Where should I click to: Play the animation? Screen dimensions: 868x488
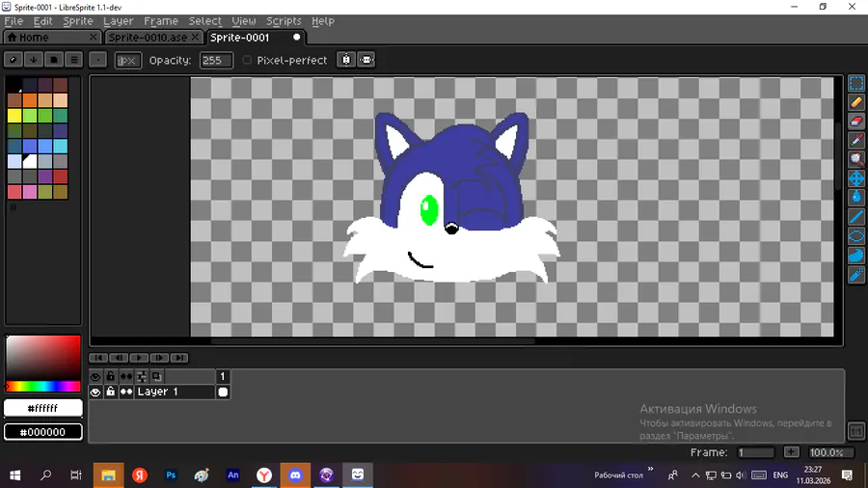(x=138, y=358)
